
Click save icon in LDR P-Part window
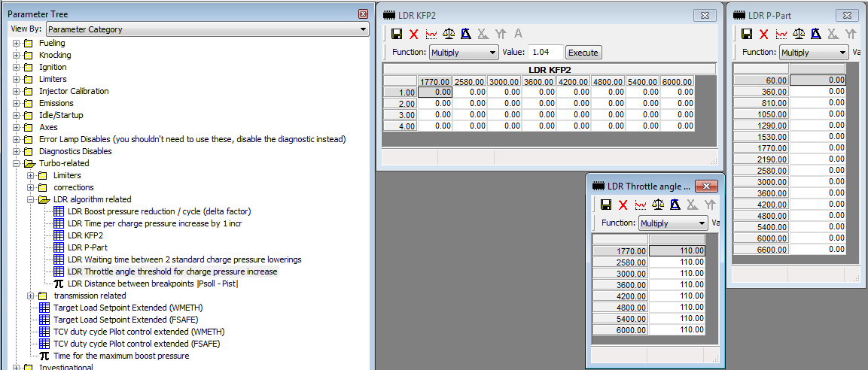click(x=746, y=35)
